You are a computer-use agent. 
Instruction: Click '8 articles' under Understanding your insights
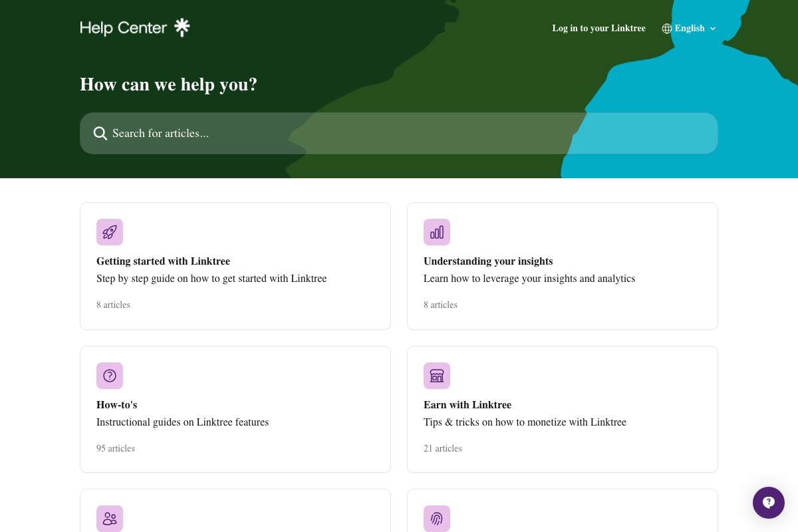(440, 305)
